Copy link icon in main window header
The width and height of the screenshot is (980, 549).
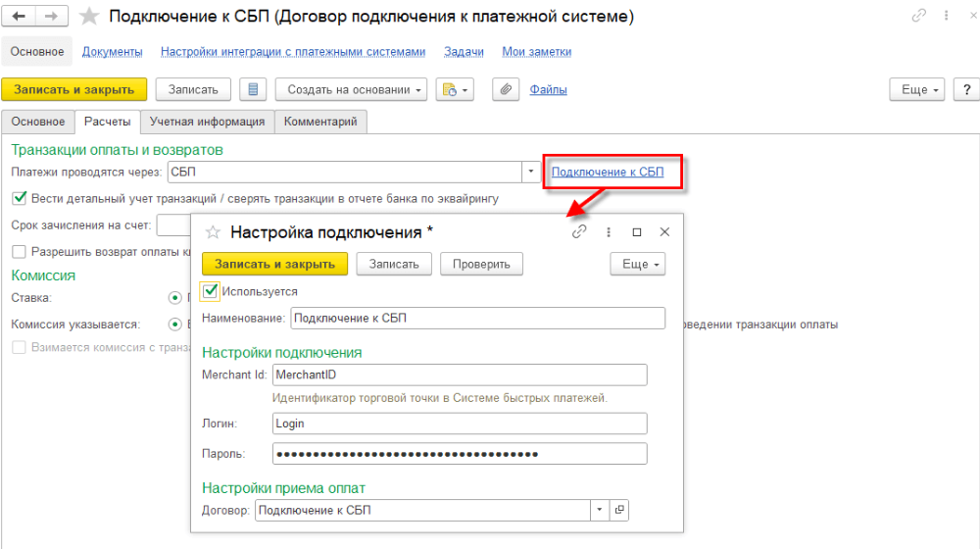pos(918,16)
